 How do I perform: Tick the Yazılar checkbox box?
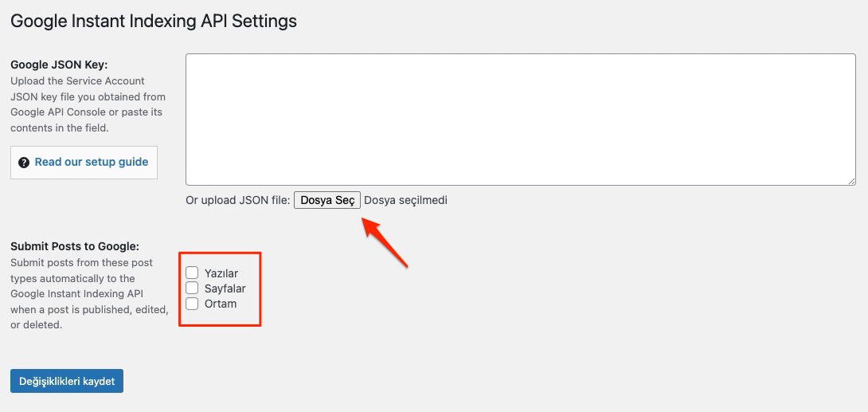(x=192, y=273)
